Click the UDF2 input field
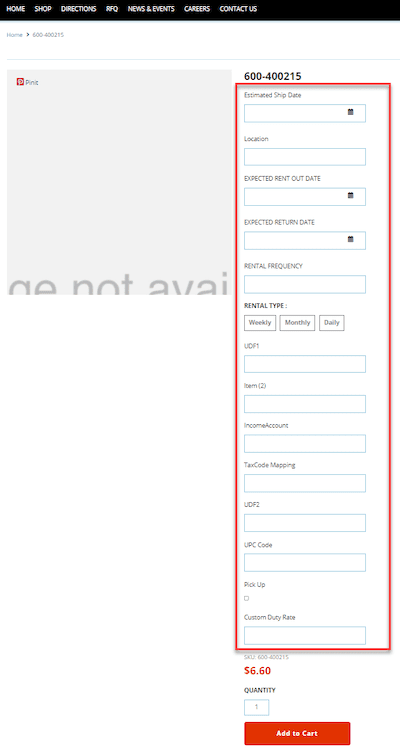This screenshot has height=750, width=400. pos(305,523)
